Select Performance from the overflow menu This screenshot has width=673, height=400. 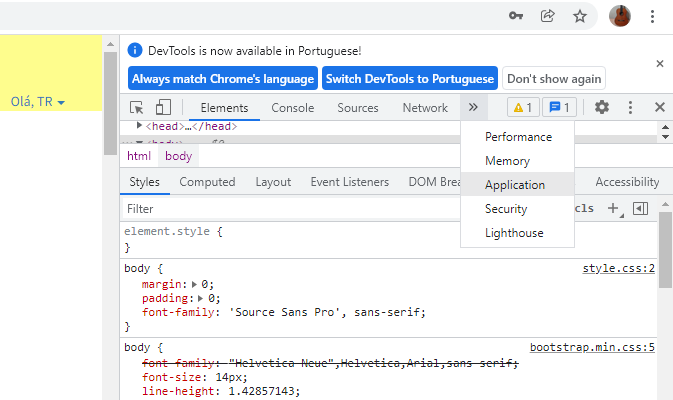click(518, 137)
